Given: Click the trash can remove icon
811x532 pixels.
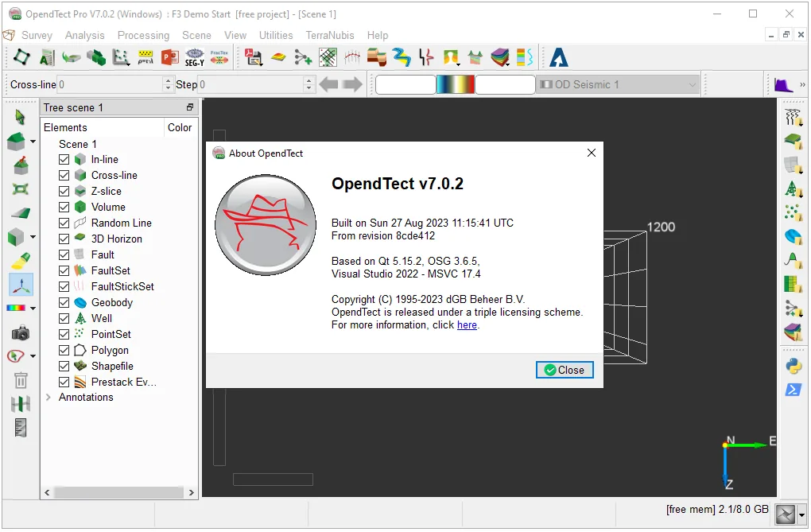Looking at the screenshot, I should coord(21,380).
